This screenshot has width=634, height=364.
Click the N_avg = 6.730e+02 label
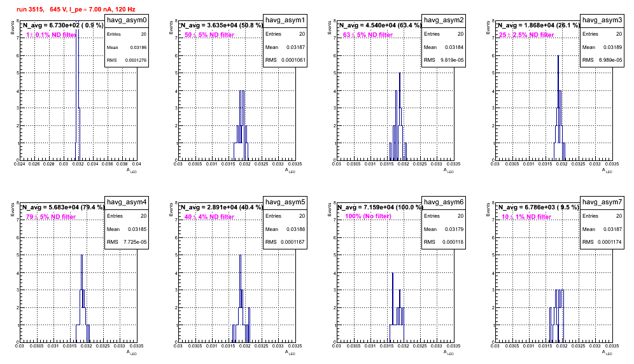(x=62, y=25)
